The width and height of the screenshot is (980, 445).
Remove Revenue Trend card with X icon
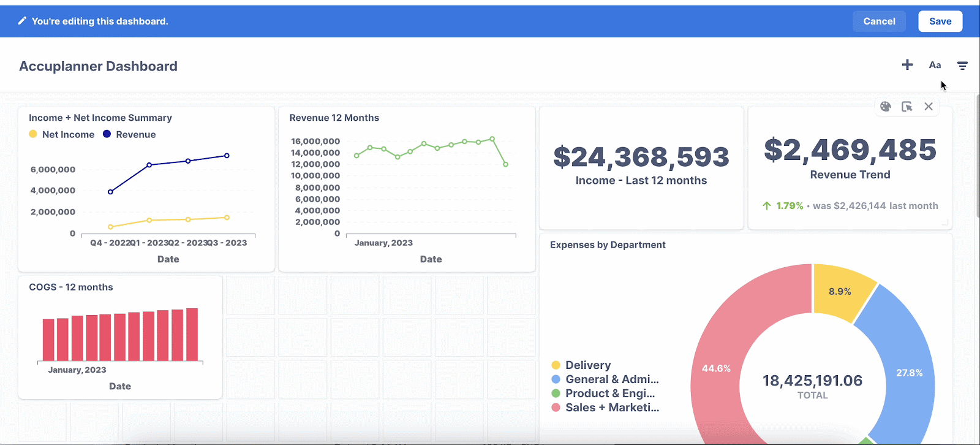929,107
